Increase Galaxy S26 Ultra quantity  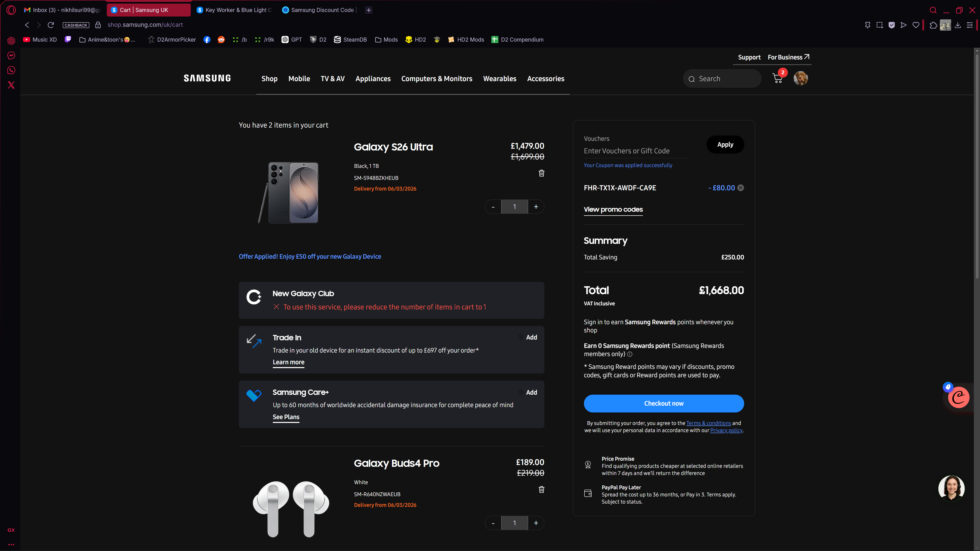[x=536, y=207]
